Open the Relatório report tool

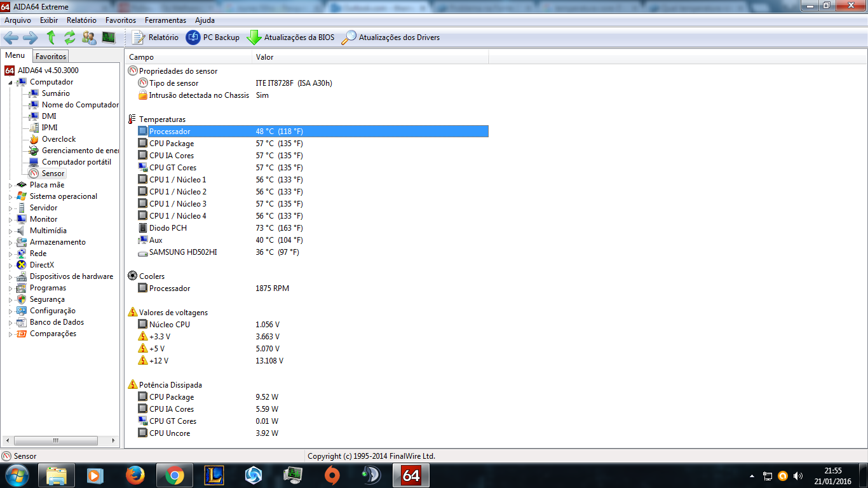point(155,37)
